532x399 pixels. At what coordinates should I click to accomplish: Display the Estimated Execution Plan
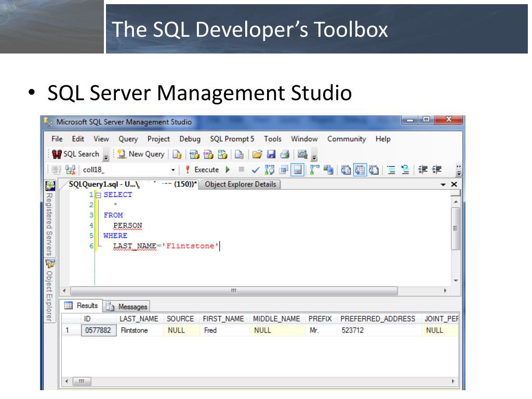[x=270, y=170]
